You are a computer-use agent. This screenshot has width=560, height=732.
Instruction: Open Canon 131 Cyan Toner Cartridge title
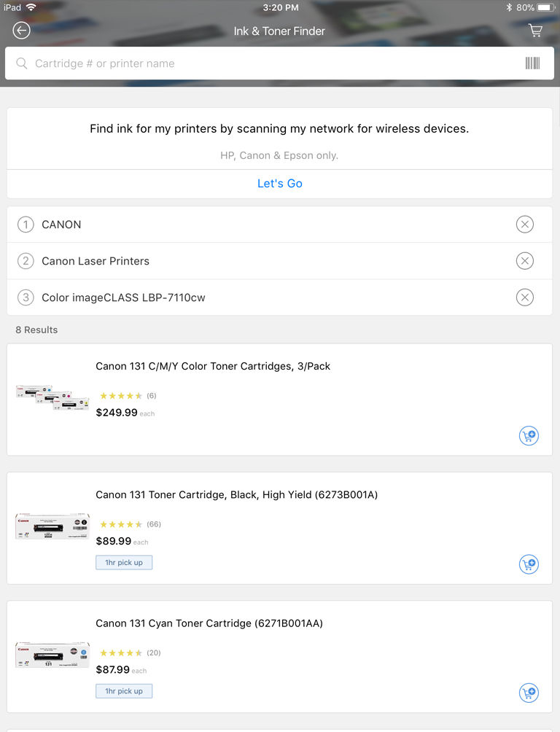(209, 623)
